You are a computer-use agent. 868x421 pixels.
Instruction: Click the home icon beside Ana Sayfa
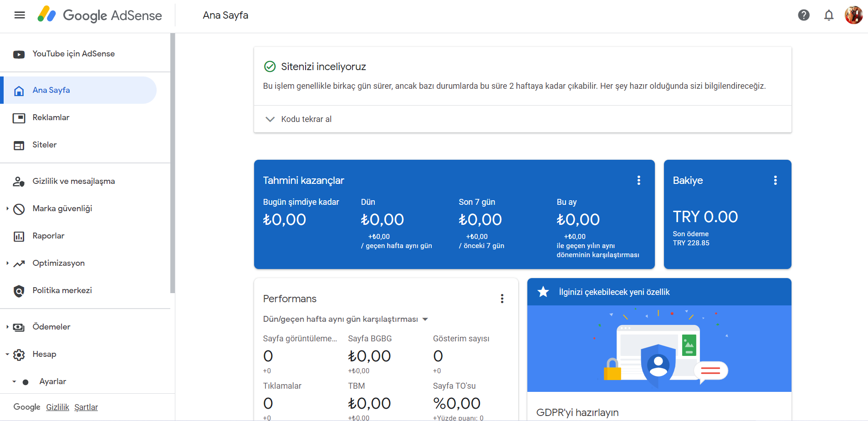pyautogui.click(x=19, y=91)
